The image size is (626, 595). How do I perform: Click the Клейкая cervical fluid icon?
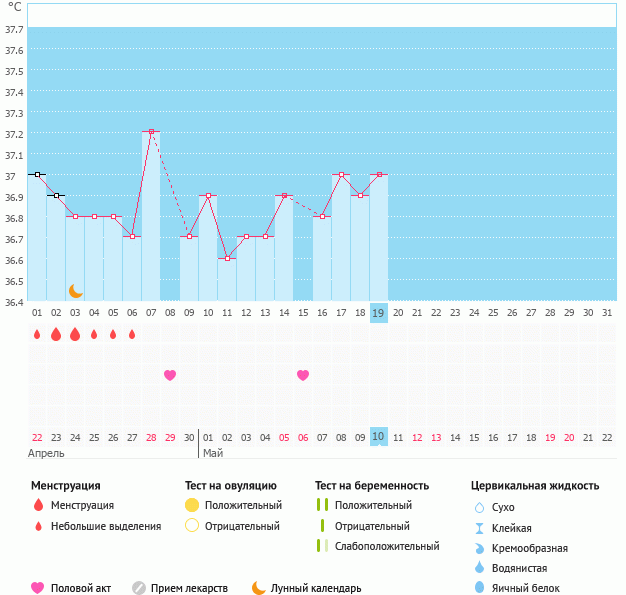click(x=479, y=528)
